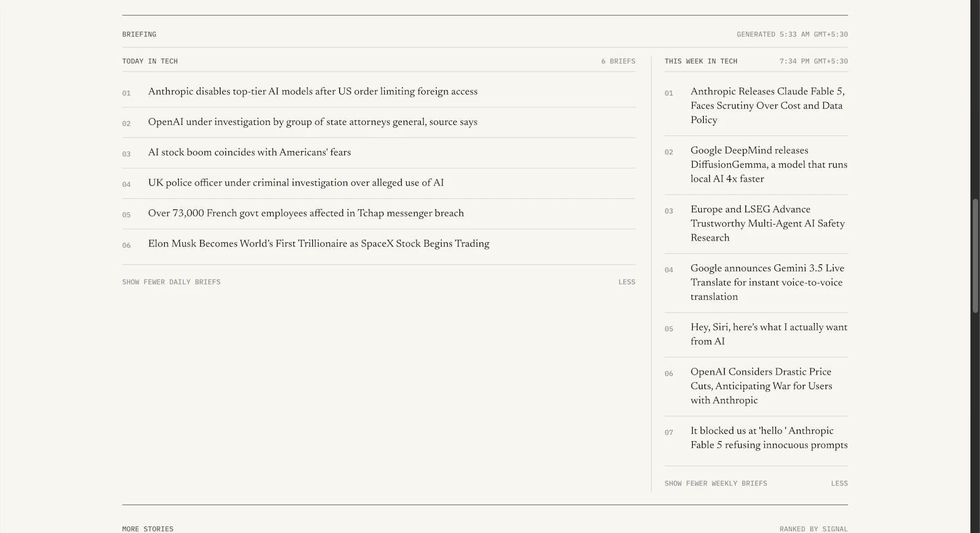Click the 6 BRIEFS count label
This screenshot has height=533, width=980.
pyautogui.click(x=618, y=61)
